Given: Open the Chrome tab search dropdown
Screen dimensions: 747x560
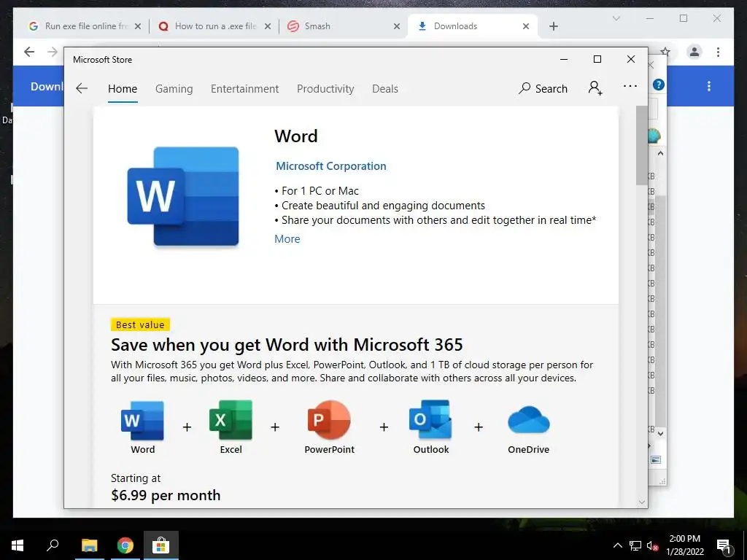Looking at the screenshot, I should [x=616, y=18].
